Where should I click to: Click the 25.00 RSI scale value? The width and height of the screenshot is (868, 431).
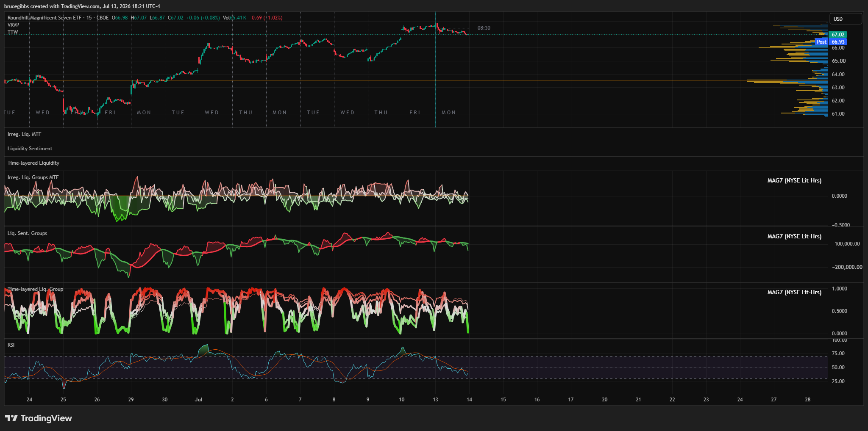838,381
